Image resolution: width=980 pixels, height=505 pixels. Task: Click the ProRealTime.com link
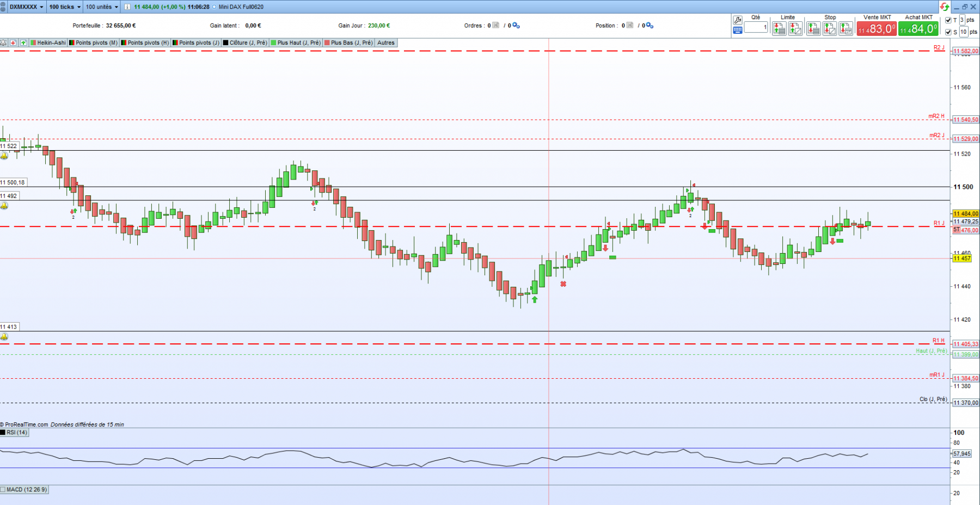pos(27,424)
